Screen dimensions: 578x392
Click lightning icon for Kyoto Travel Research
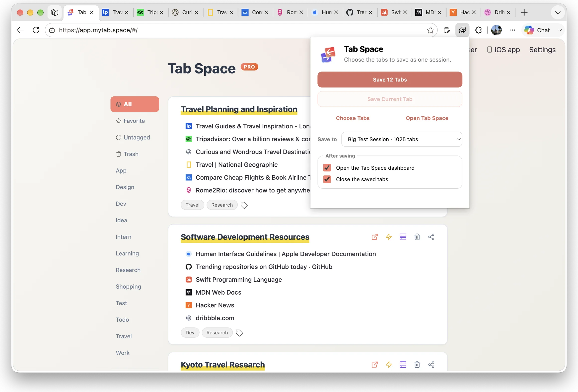pyautogui.click(x=389, y=365)
